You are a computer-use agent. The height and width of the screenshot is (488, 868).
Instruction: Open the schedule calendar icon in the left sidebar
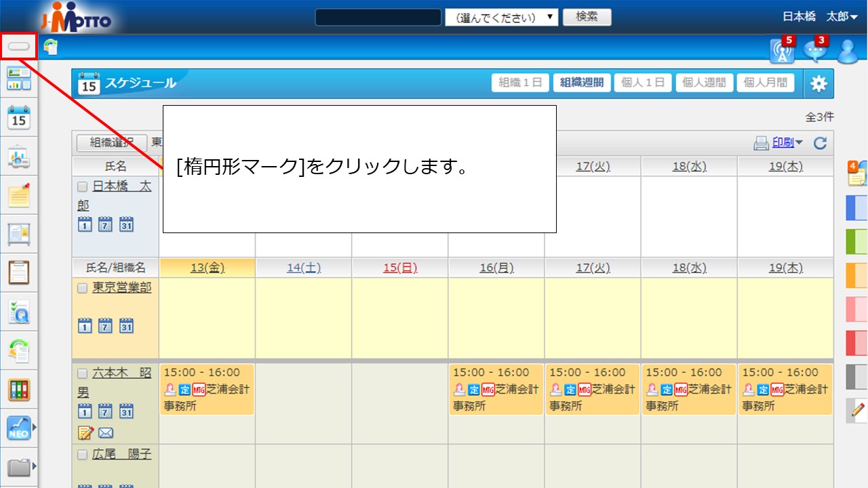(x=18, y=117)
